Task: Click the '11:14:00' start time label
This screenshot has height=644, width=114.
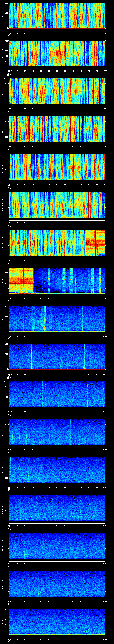Action: (9, 525)
